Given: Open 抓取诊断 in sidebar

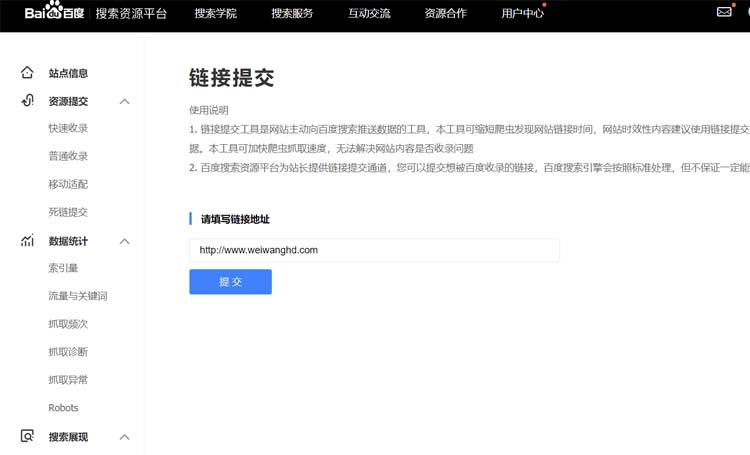Looking at the screenshot, I should (68, 352).
